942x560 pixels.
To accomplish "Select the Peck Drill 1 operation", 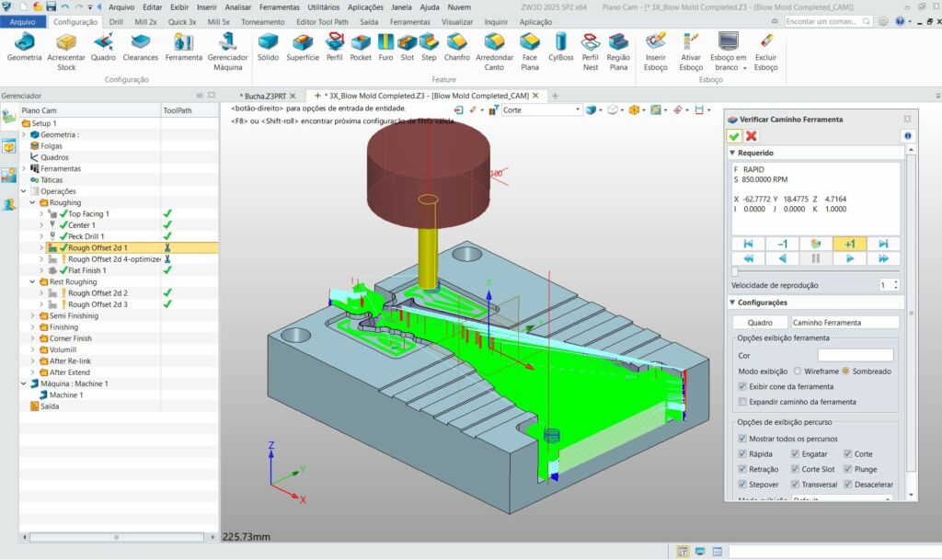I will (86, 236).
